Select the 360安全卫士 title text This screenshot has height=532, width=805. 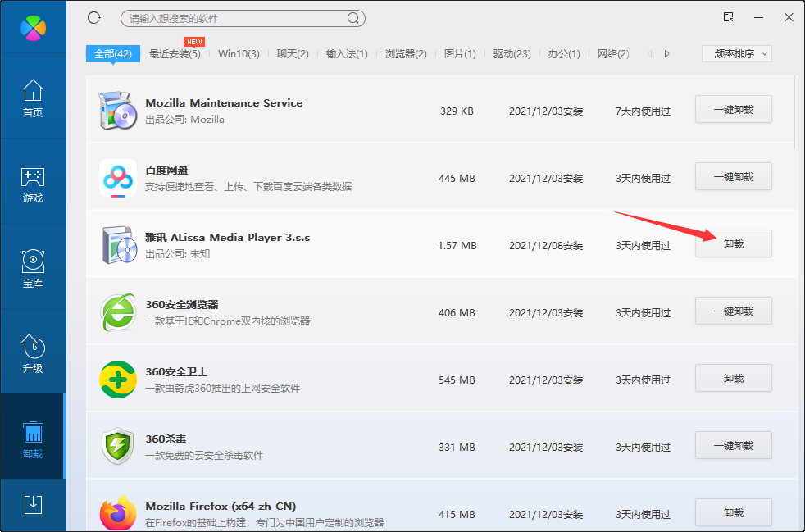[176, 372]
